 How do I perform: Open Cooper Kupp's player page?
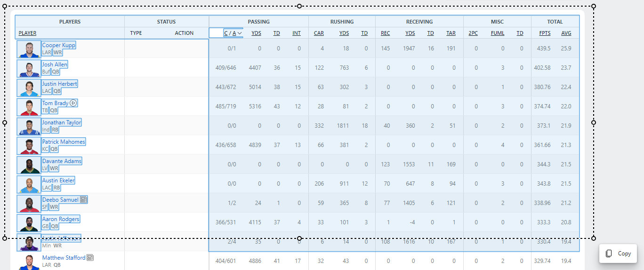pyautogui.click(x=58, y=45)
